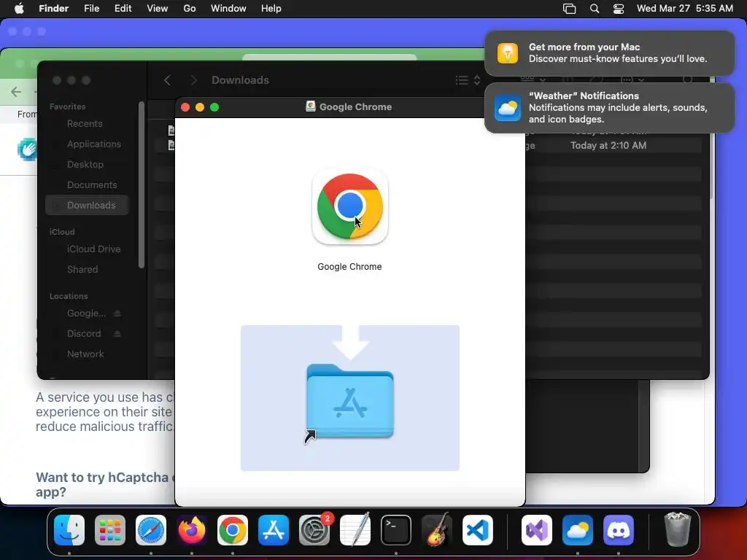Image resolution: width=747 pixels, height=560 pixels.
Task: Open the Finder menu in menu bar
Action: [x=53, y=9]
